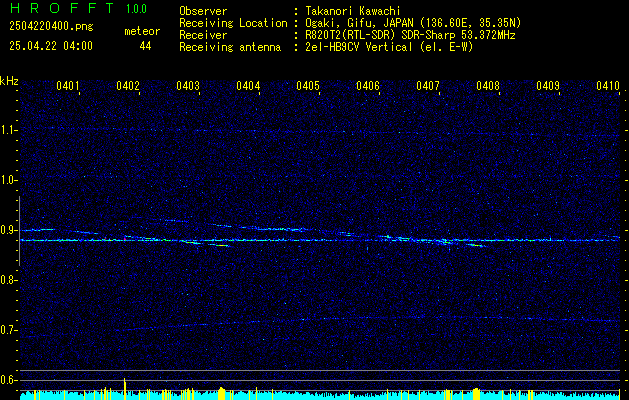629x400 pixels.
Task: Click frequency axis label 0.8
Action: tap(9, 280)
